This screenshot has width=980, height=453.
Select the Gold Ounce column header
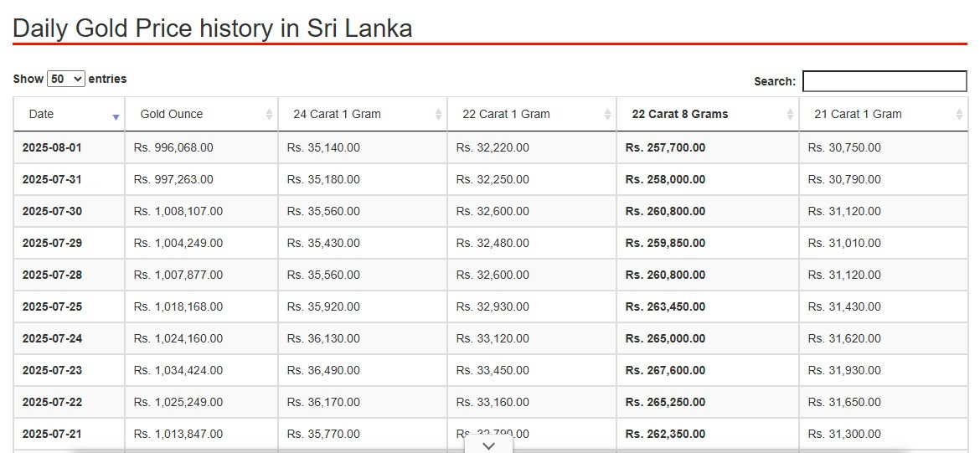201,115
